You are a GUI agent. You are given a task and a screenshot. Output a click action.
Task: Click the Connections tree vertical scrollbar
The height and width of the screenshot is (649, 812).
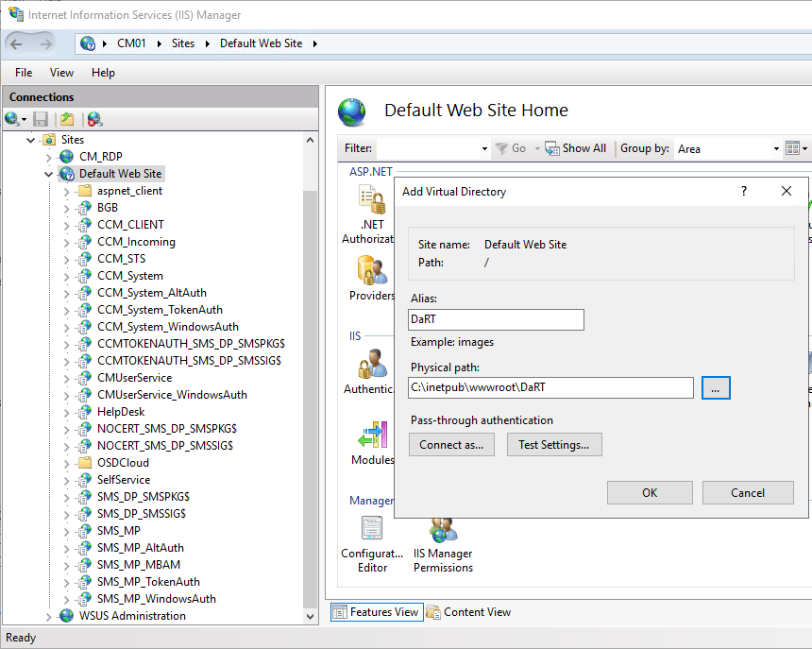[311, 378]
